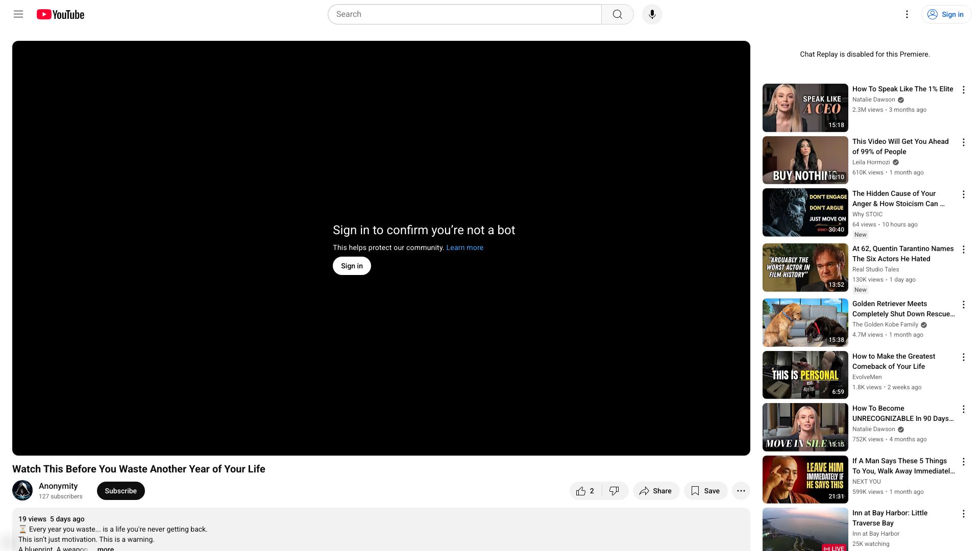Open options for Greatest Comeback video

point(963,357)
